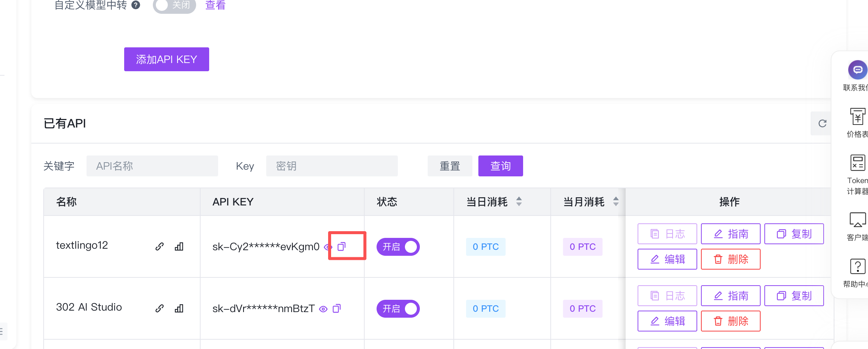This screenshot has height=349, width=868.
Task: Turn off 302 AI Studio status toggle
Action: (x=398, y=309)
